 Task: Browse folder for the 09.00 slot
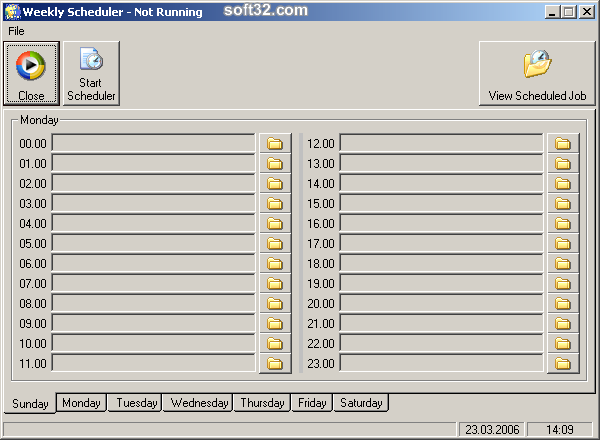point(275,323)
